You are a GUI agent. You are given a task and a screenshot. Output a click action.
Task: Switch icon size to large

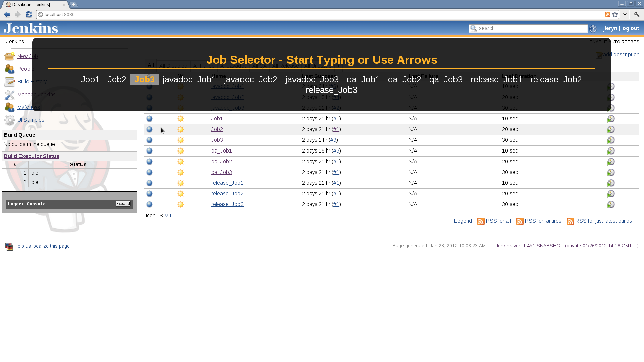point(171,216)
